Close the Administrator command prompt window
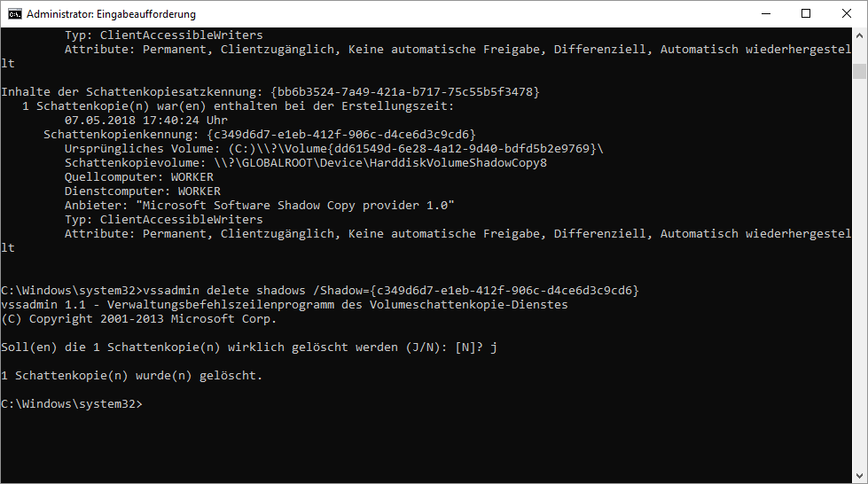868x484 pixels. tap(847, 13)
